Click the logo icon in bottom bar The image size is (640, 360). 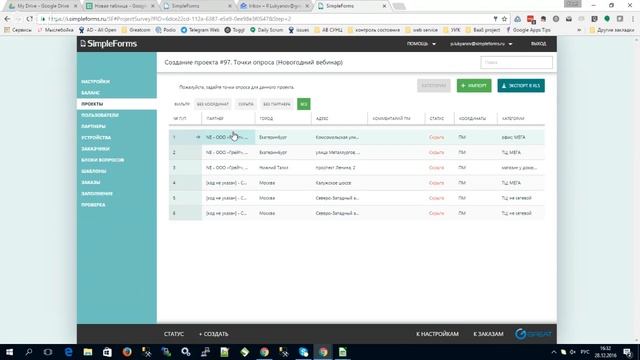(x=533, y=334)
